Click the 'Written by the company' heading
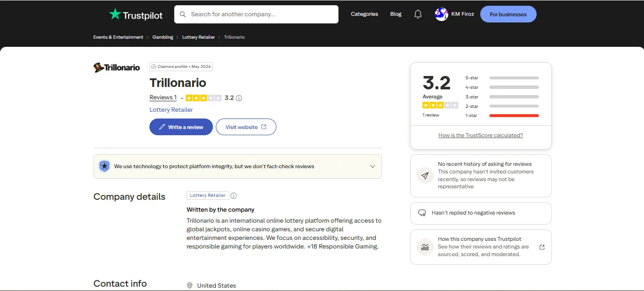Viewport: 644px width, 291px height. point(221,210)
